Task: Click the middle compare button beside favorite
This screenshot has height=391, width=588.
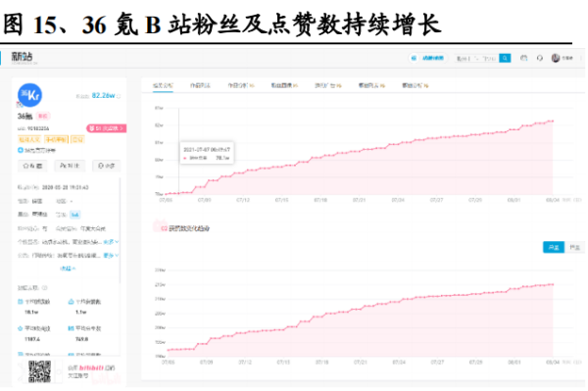Action: (70, 166)
